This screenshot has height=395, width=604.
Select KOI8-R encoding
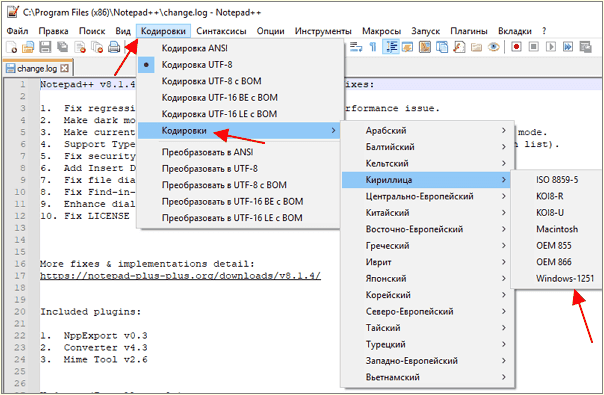click(x=556, y=197)
